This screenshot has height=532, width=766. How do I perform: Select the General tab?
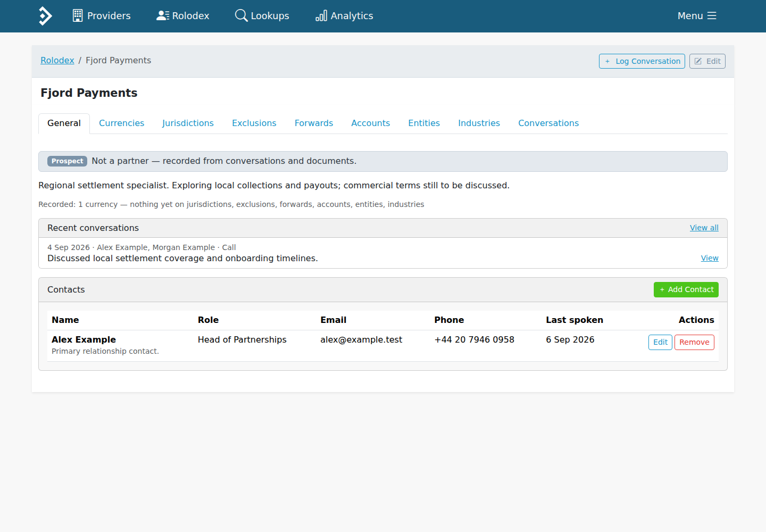coord(64,123)
